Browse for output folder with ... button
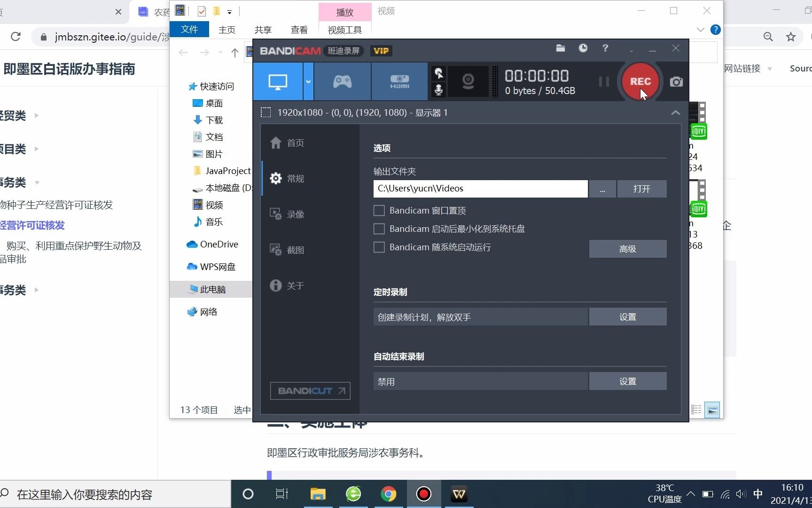The width and height of the screenshot is (812, 508). (x=602, y=189)
